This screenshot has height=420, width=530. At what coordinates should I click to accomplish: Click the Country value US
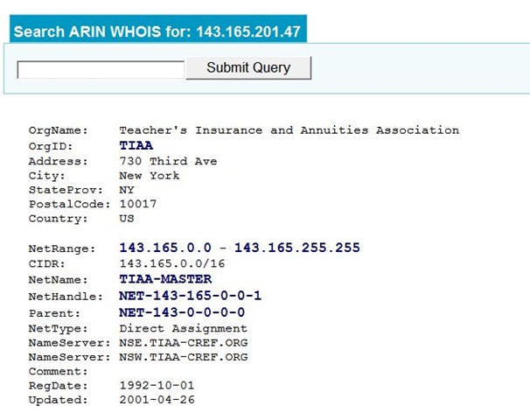point(127,218)
